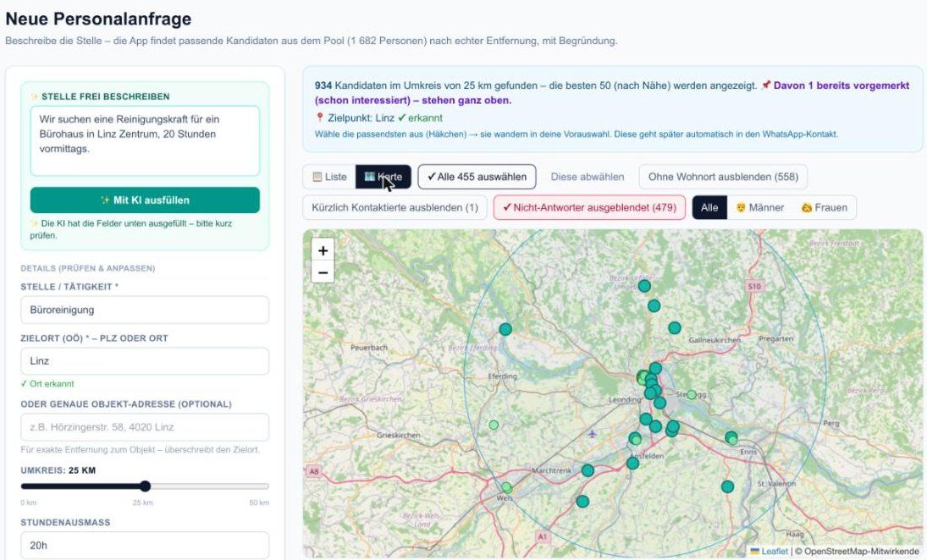Click the Umkreis radius slider handle
Viewport: 927px width, 560px height.
click(x=146, y=486)
